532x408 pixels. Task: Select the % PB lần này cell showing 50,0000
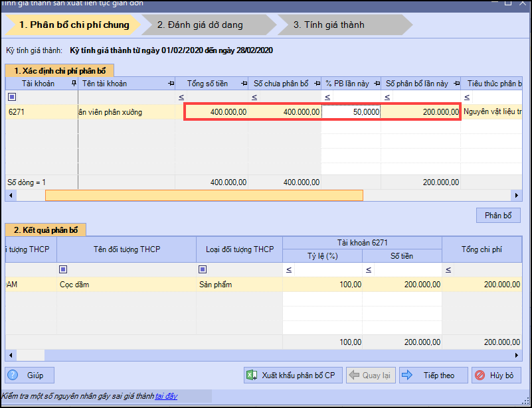(351, 112)
